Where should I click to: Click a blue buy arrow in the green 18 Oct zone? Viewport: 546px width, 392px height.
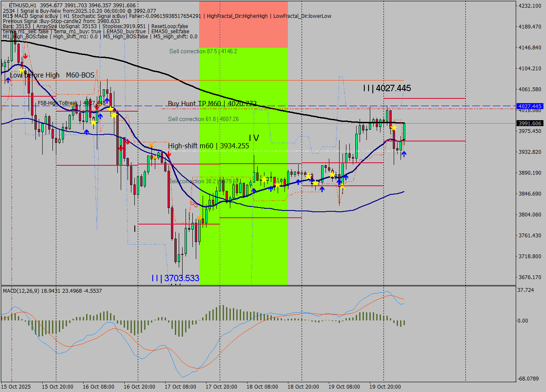click(271, 188)
